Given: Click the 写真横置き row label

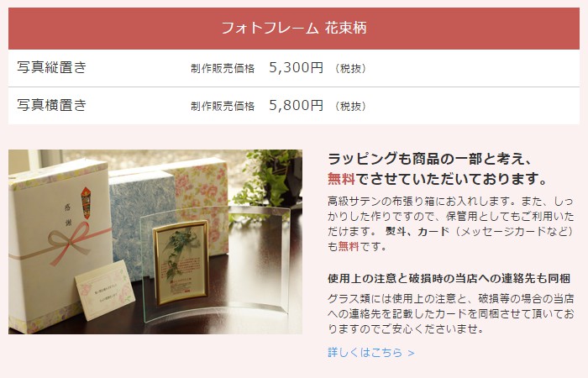Looking at the screenshot, I should point(52,105).
